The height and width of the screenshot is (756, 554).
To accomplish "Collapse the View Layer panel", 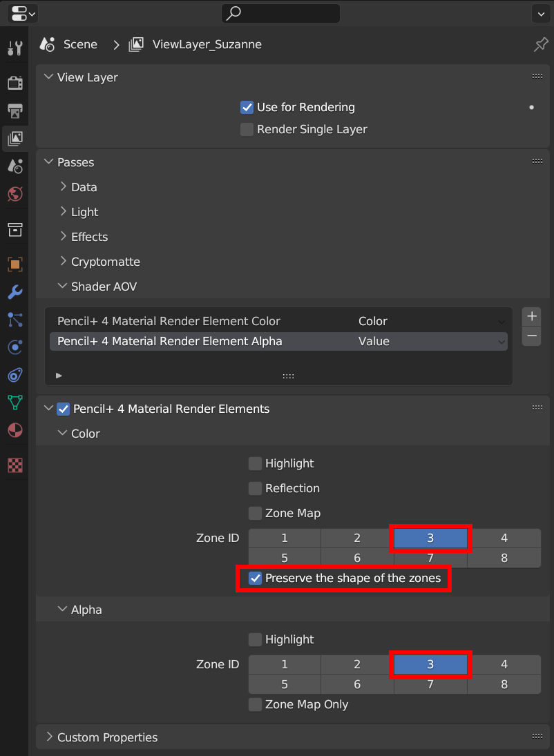I will 48,77.
